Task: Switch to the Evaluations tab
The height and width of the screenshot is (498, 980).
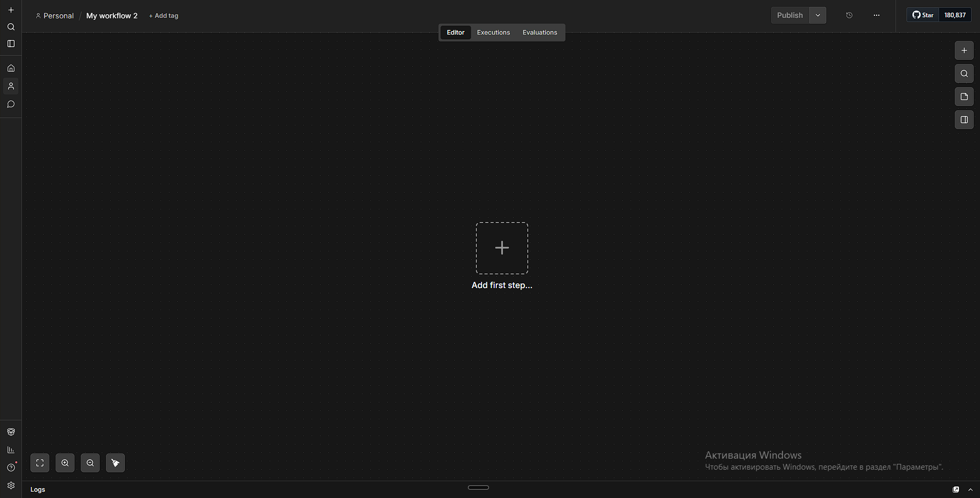Action: (539, 33)
